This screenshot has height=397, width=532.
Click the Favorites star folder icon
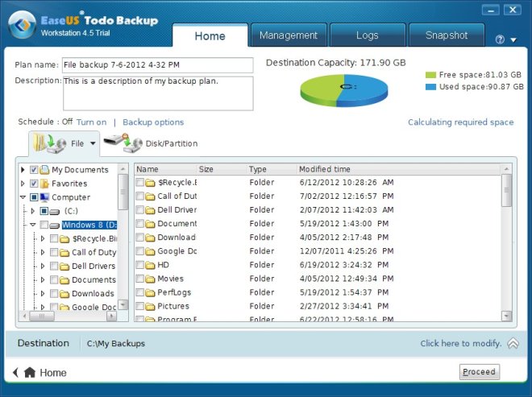click(44, 184)
